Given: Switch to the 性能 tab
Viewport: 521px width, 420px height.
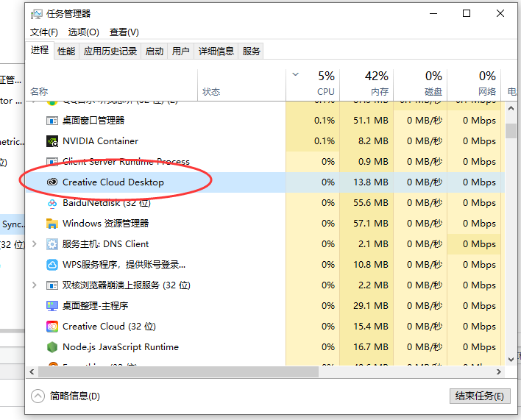Looking at the screenshot, I should click(66, 51).
